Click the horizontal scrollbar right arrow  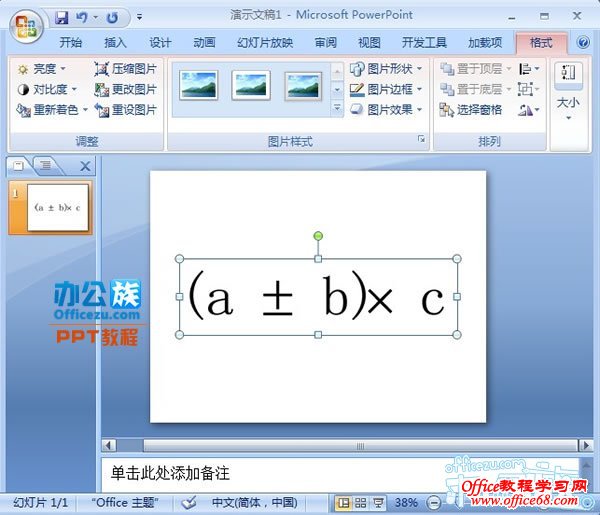pyautogui.click(x=585, y=445)
